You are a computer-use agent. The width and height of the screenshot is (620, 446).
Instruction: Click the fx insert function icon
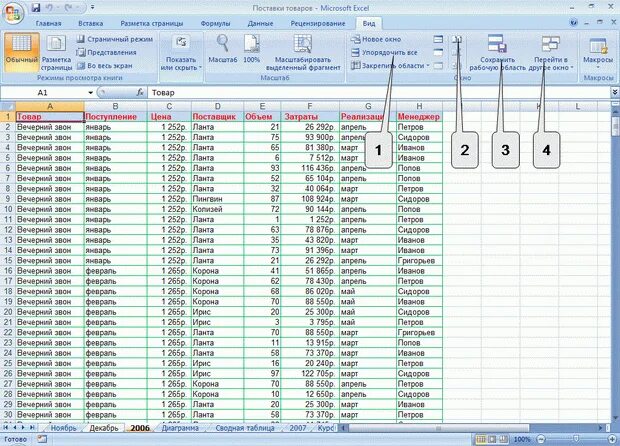click(140, 93)
